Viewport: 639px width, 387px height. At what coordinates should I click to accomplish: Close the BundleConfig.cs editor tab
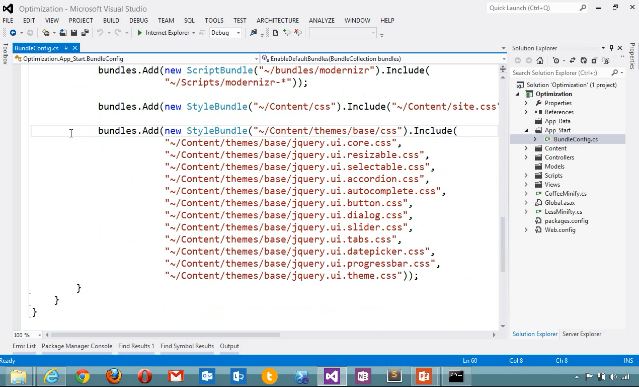pos(75,48)
